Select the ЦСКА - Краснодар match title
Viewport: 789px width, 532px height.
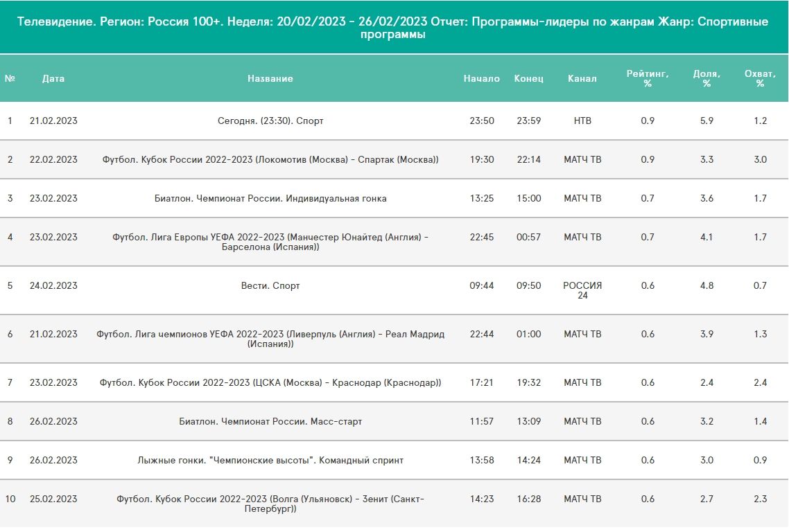[270, 382]
